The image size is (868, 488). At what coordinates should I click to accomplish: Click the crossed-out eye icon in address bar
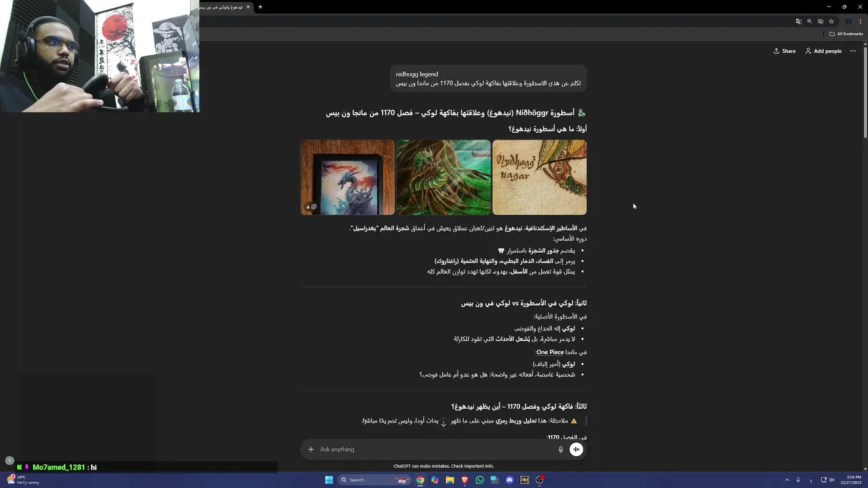[820, 22]
